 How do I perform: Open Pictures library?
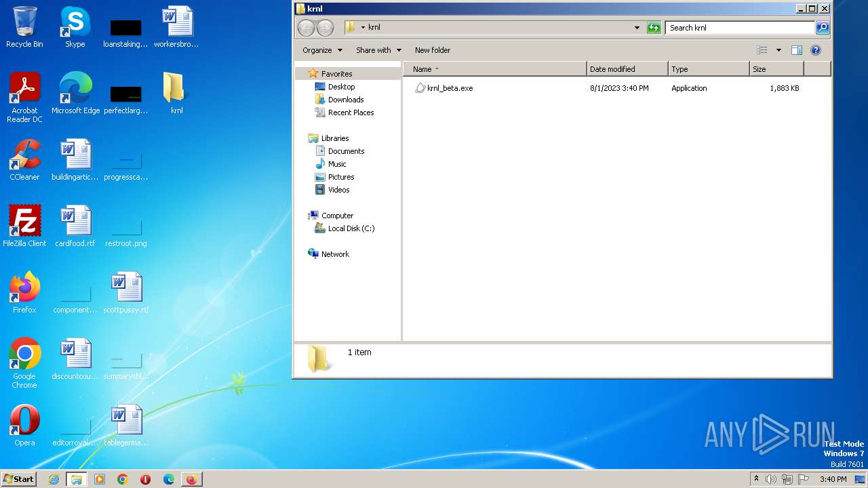(334, 177)
